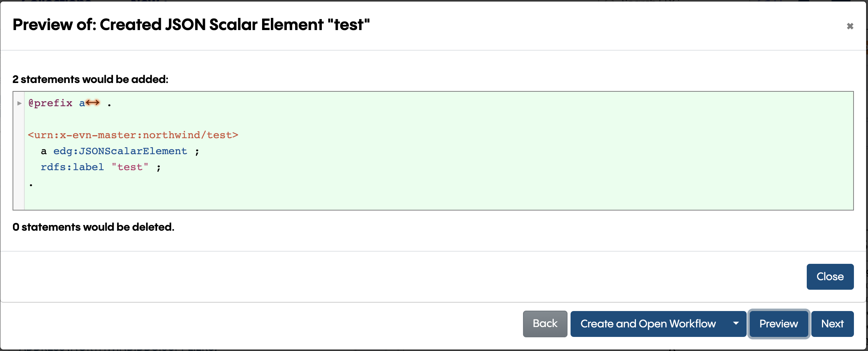
Task: Dismiss the preview dialog with X icon
Action: click(850, 26)
